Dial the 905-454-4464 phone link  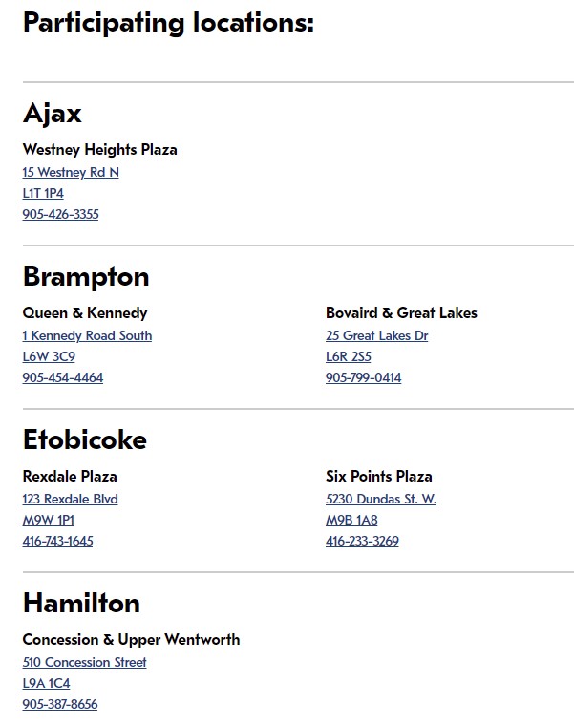point(63,377)
